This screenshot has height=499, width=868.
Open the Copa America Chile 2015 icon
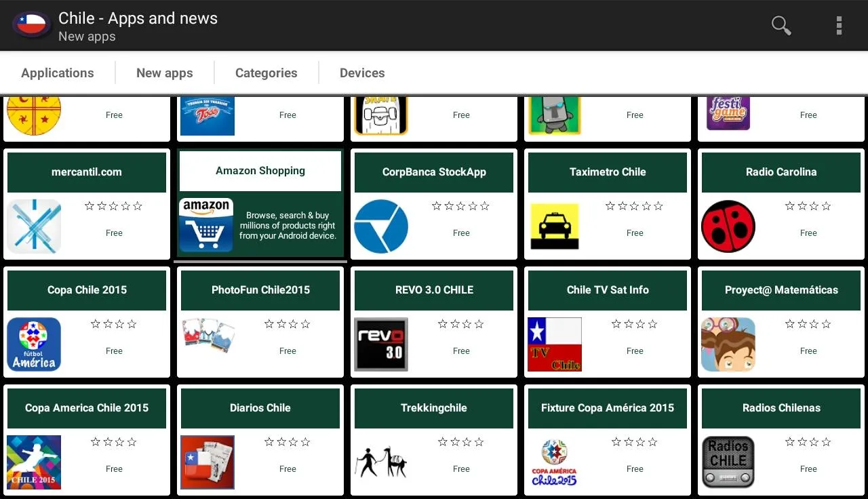click(x=34, y=462)
